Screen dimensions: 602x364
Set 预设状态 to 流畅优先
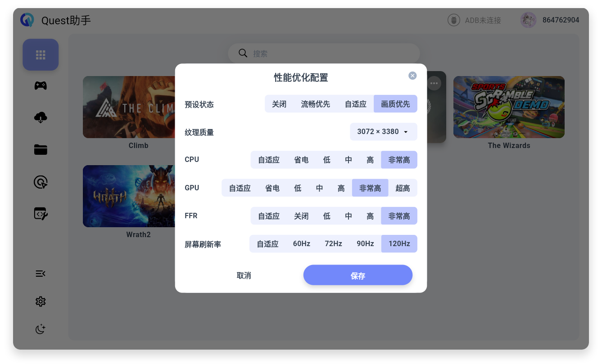click(315, 104)
